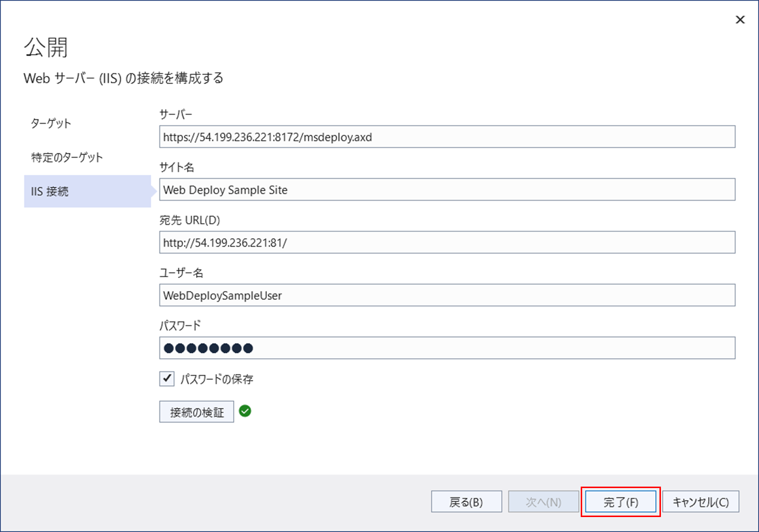Focus the サーバー input field
The width and height of the screenshot is (759, 532).
pos(447,137)
